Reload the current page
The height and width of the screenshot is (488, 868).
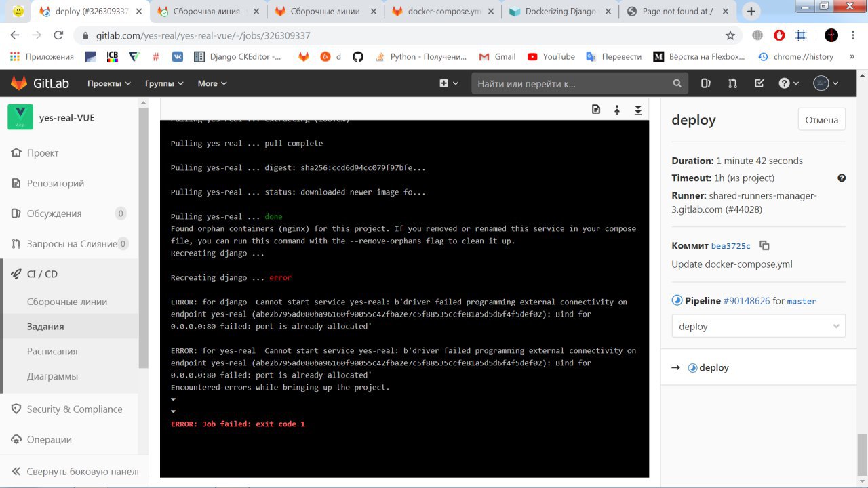click(58, 35)
